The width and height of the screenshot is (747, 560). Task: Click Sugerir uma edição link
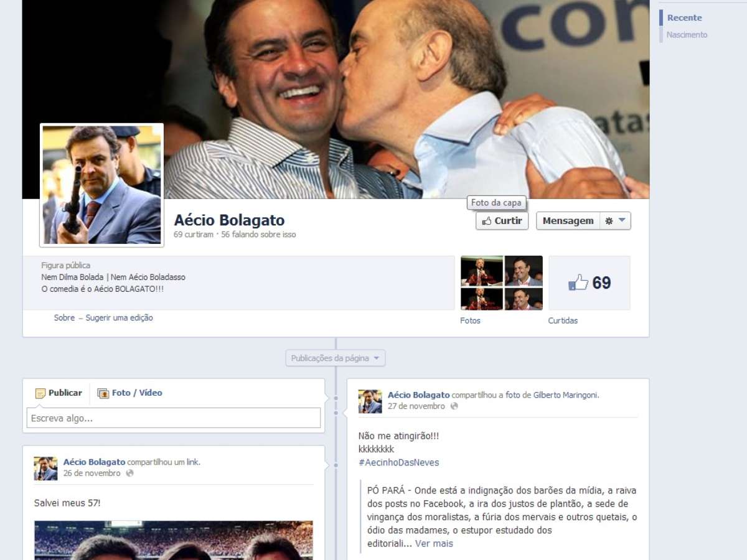[119, 318]
